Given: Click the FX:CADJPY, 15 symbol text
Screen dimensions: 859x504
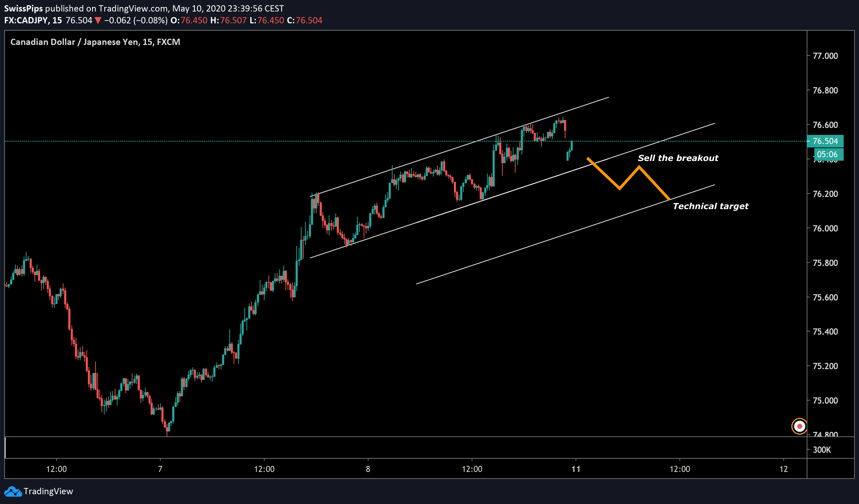Looking at the screenshot, I should [33, 21].
